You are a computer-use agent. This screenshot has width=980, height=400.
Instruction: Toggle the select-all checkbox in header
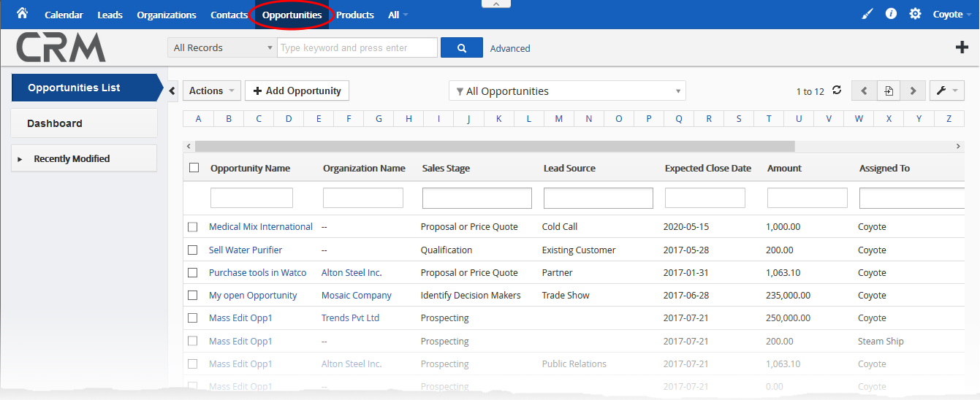click(x=194, y=168)
